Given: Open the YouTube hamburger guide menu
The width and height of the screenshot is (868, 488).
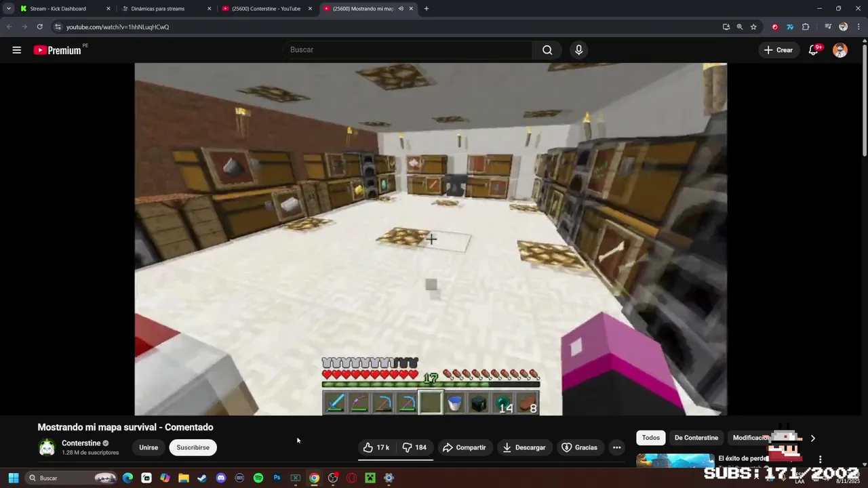Looking at the screenshot, I should click(17, 50).
